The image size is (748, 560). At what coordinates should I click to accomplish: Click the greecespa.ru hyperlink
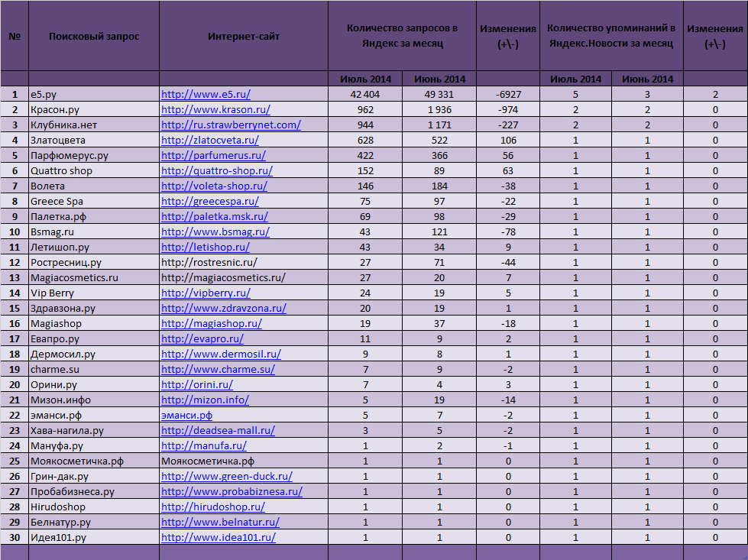click(x=210, y=201)
